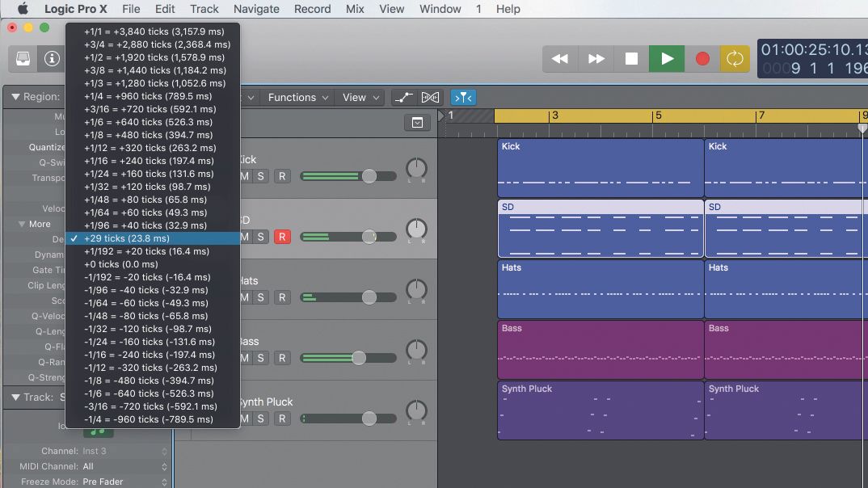Click the Fast Forward transport button
Viewport: 868px width, 488px height.
pyautogui.click(x=596, y=59)
